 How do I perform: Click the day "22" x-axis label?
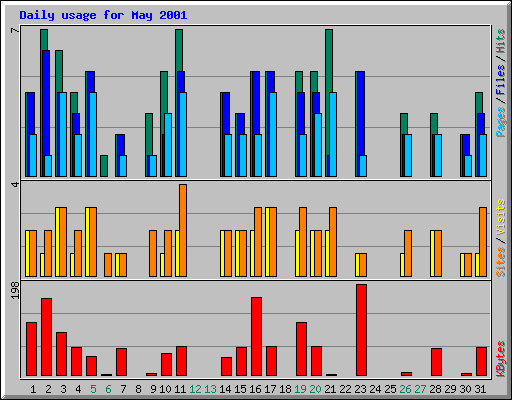345,389
